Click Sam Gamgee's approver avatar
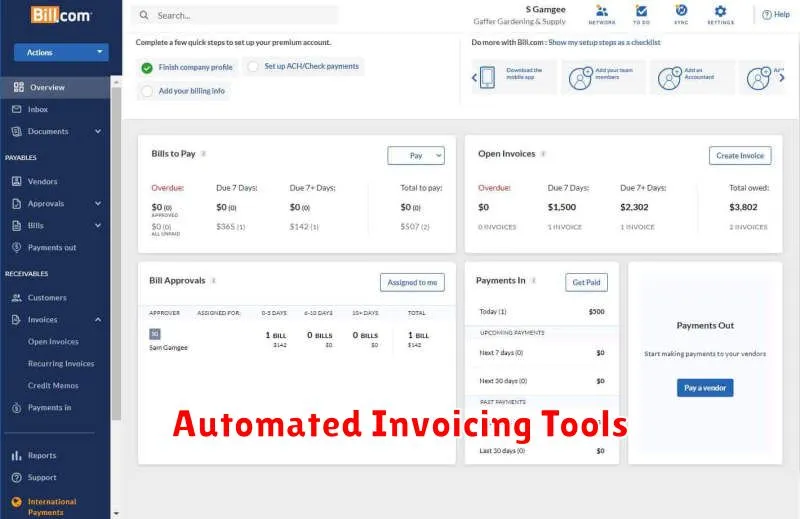This screenshot has height=519, width=800. point(155,334)
